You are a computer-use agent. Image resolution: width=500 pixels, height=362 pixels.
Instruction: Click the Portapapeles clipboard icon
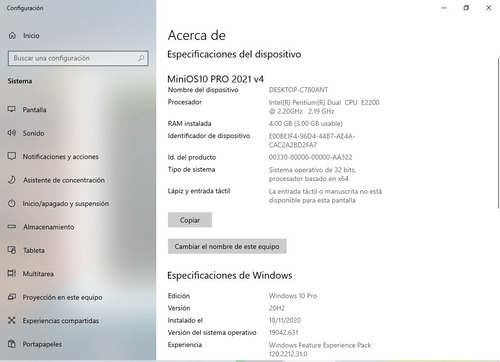coord(12,344)
